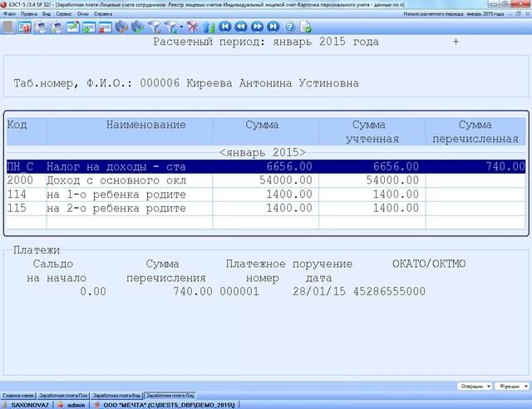Viewport: 532px width, 409px height.
Task: Switch to the Заработная плата-Лиц tab
Action: pos(170,396)
